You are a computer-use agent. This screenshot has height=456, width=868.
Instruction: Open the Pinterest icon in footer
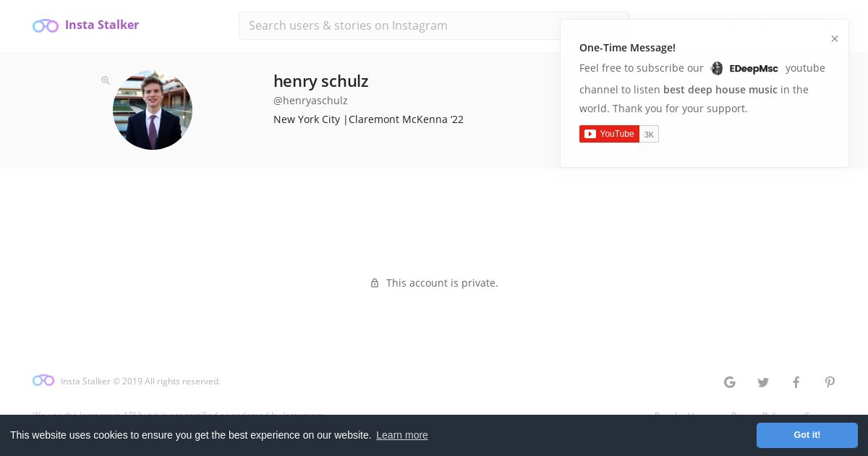pos(830,382)
